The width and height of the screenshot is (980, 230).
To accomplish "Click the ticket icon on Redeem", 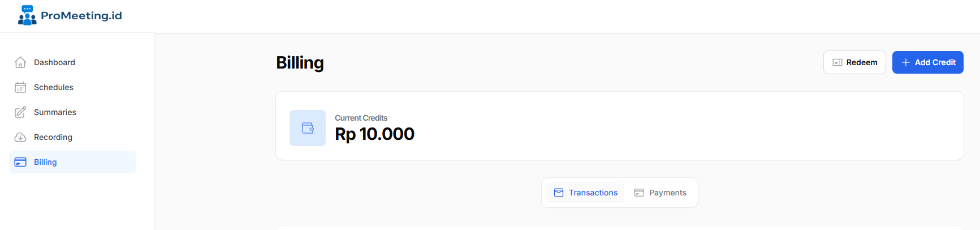I will pyautogui.click(x=837, y=62).
